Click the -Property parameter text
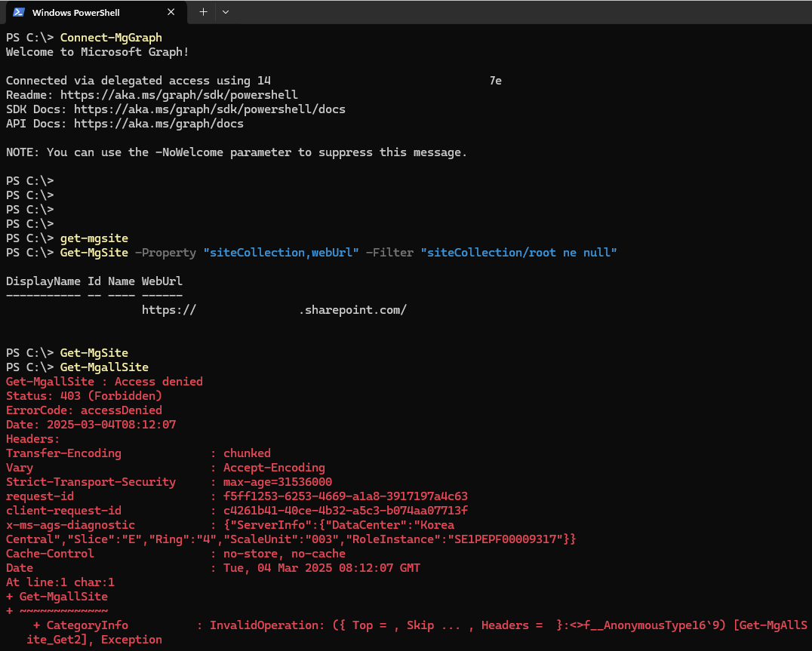 166,253
